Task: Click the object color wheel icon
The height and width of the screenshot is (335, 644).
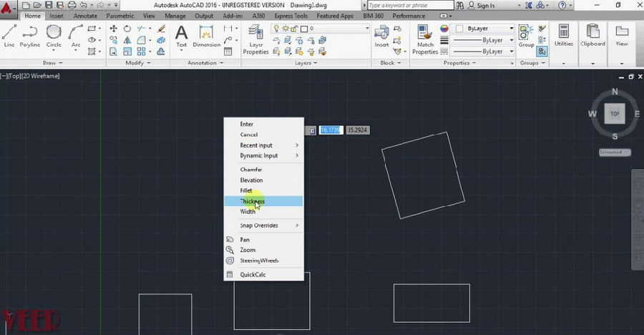Action: (x=444, y=29)
